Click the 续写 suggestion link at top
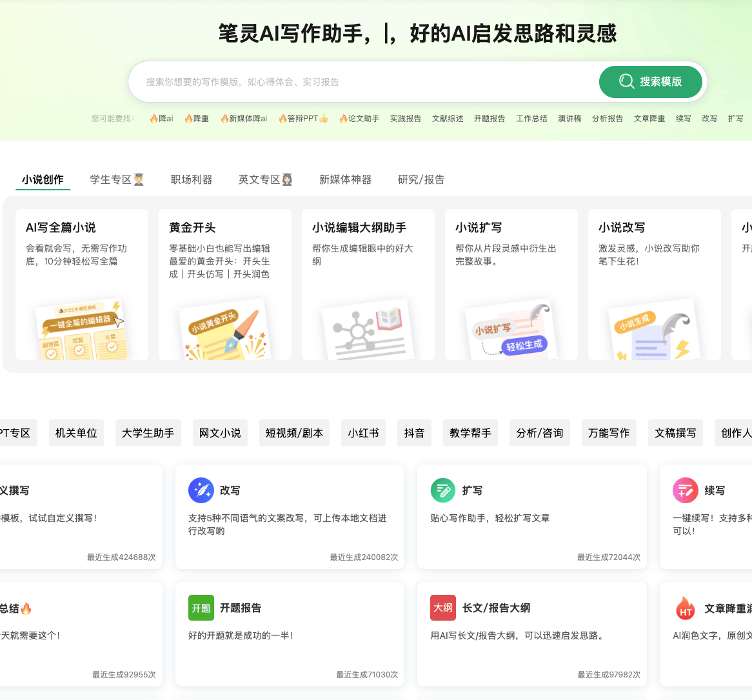752x700 pixels. (684, 119)
